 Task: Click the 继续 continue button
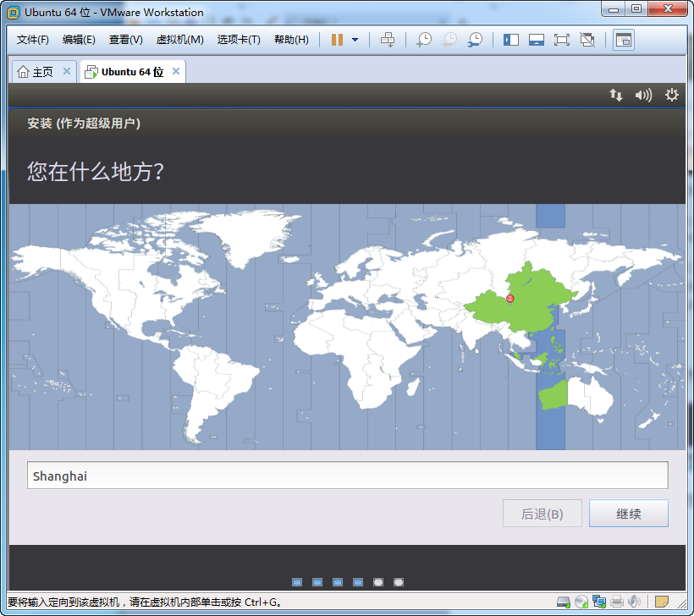[629, 514]
